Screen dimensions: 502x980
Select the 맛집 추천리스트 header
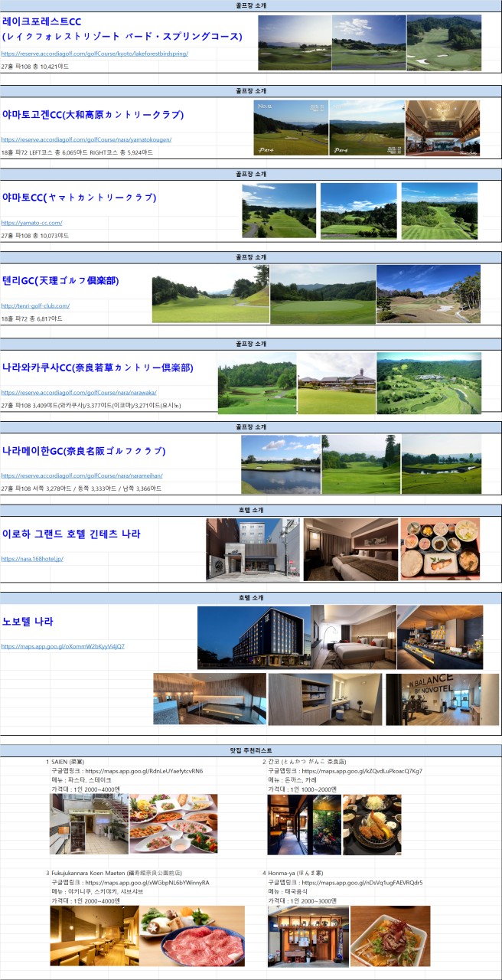click(251, 750)
